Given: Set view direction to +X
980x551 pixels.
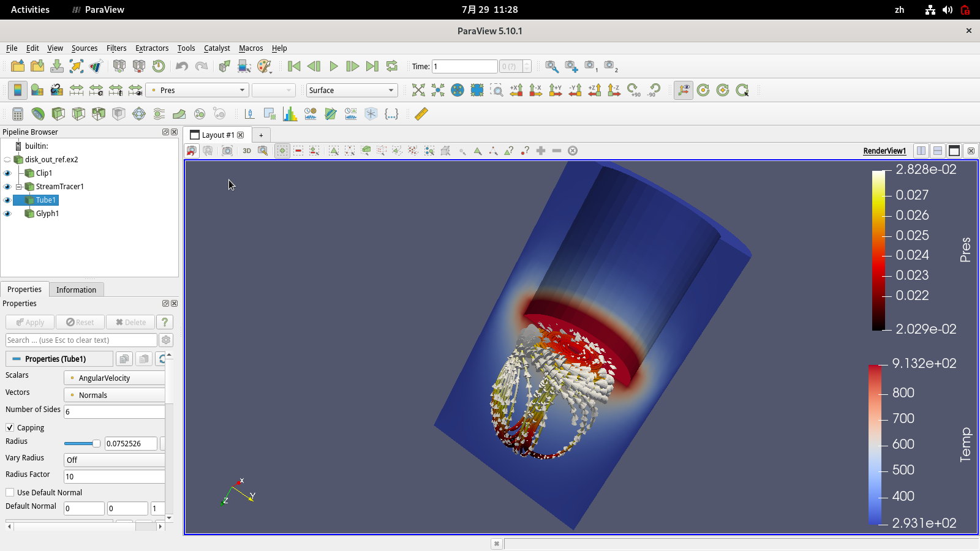Looking at the screenshot, I should pos(516,91).
